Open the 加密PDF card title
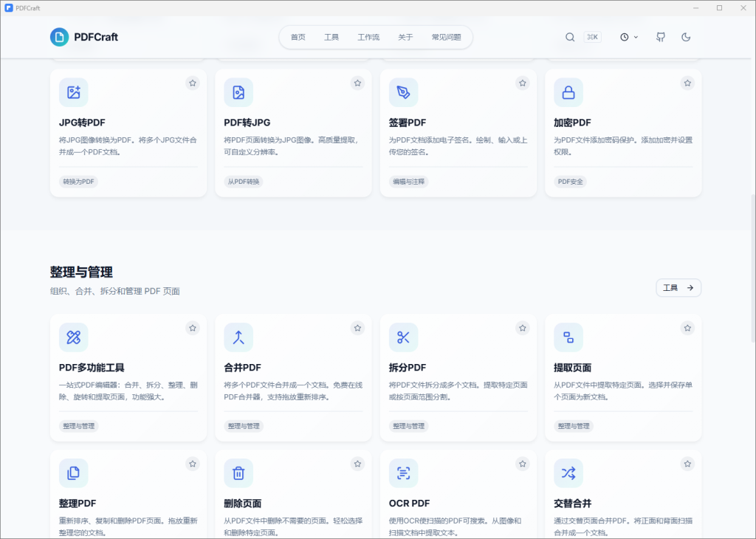The image size is (756, 539). coord(572,123)
